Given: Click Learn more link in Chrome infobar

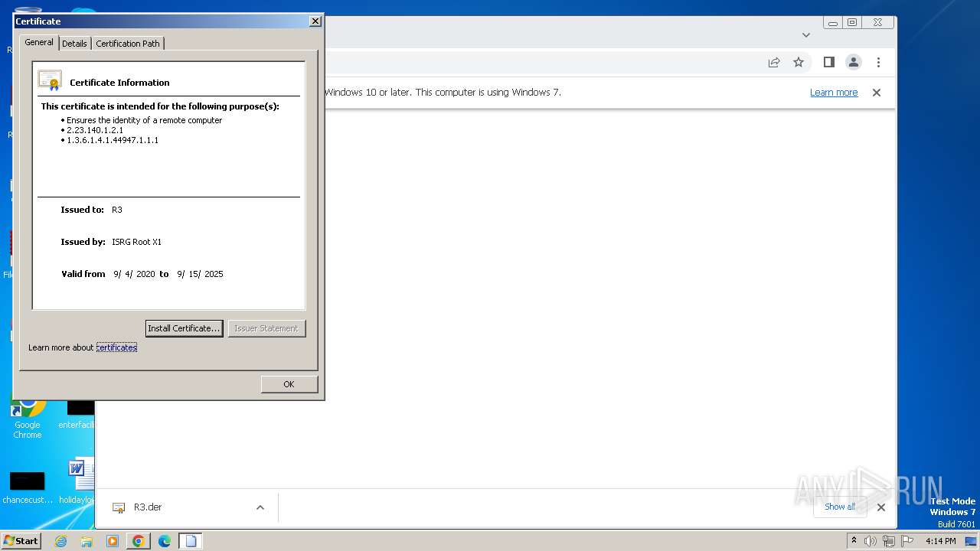Looking at the screenshot, I should [834, 93].
